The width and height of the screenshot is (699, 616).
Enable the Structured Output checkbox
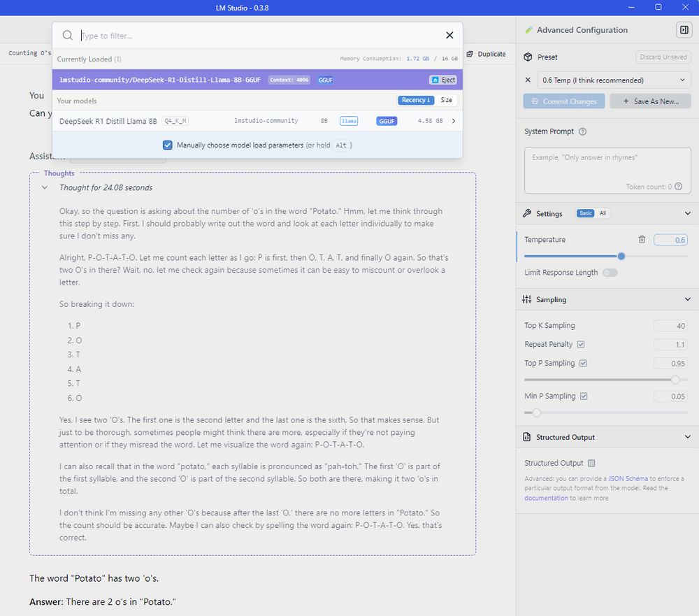[591, 463]
